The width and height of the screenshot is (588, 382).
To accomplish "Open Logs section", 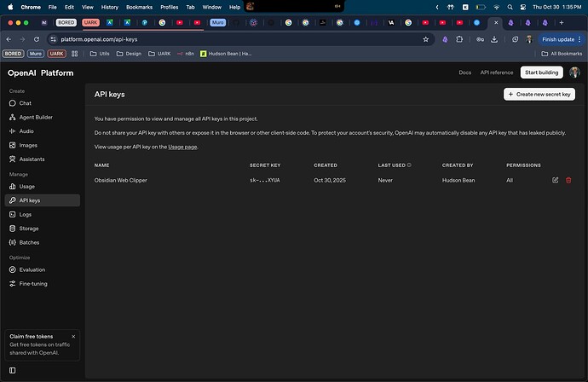I will point(25,215).
